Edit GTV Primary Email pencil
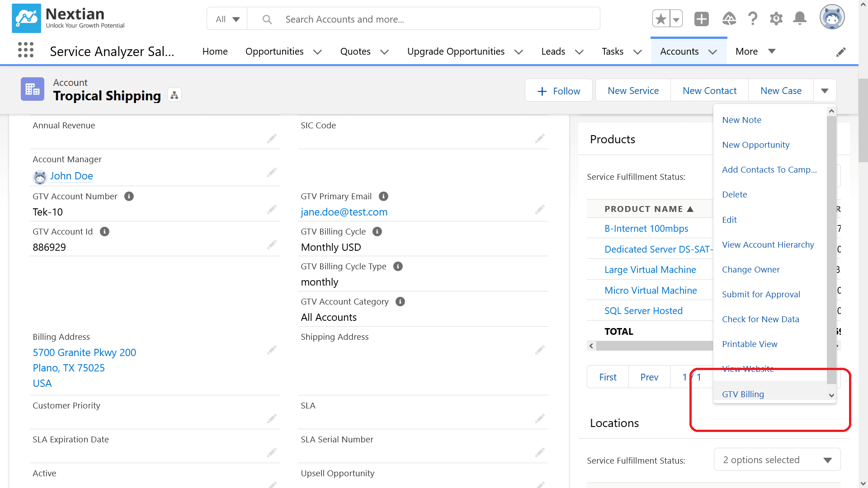 click(x=540, y=209)
